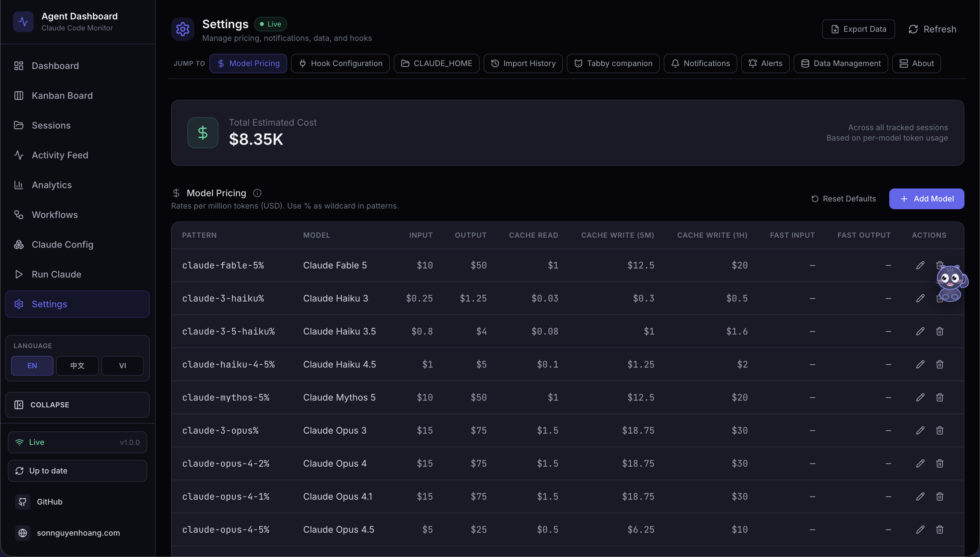Switch language to VI
This screenshot has height=557, width=980.
click(x=122, y=366)
